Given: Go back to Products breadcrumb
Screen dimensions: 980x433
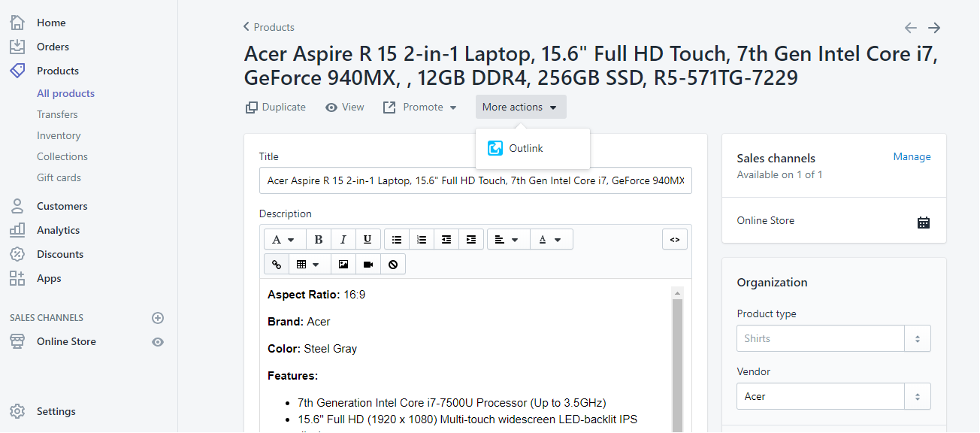Looking at the screenshot, I should (x=269, y=27).
